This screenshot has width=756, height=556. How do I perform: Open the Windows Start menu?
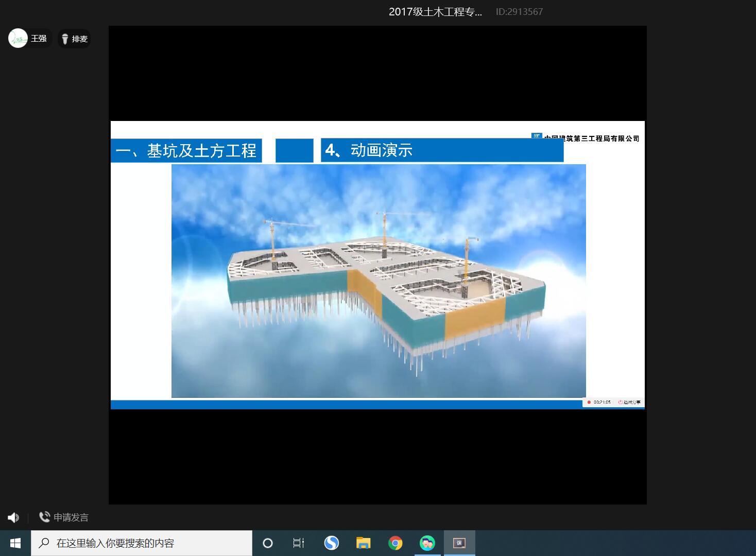pos(15,543)
